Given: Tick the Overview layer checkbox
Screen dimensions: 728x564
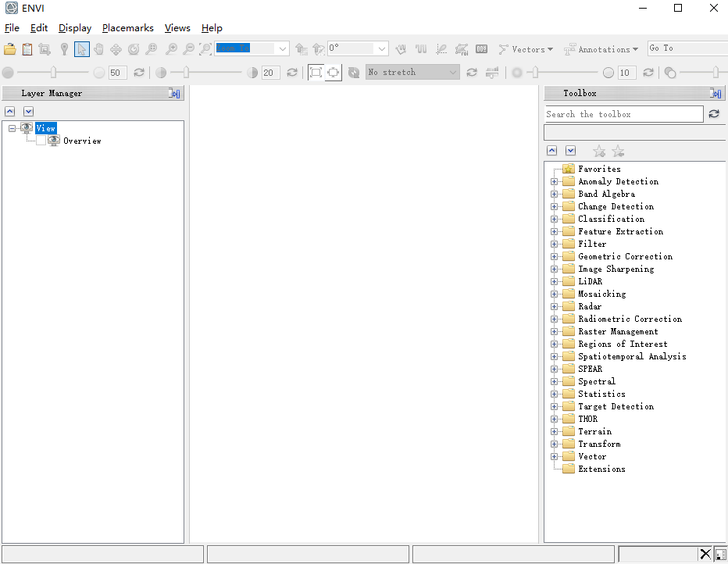Looking at the screenshot, I should [41, 141].
